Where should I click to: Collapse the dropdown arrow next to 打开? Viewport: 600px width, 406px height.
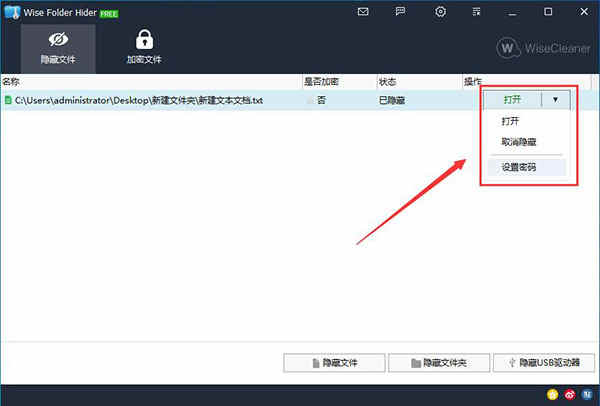556,100
